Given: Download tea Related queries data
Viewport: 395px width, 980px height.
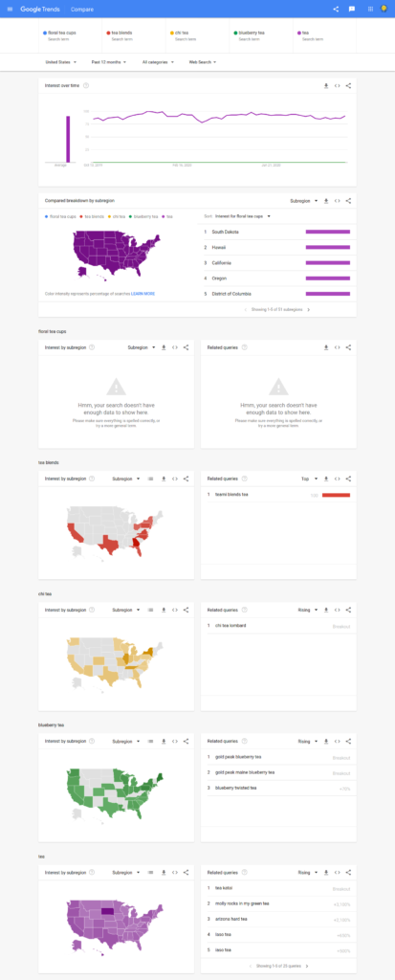Looking at the screenshot, I should [325, 873].
